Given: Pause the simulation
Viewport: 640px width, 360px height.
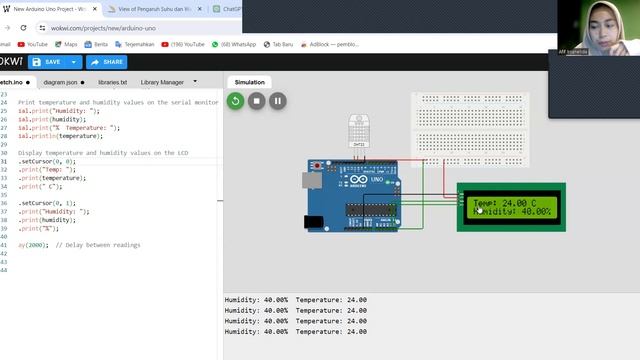Looking at the screenshot, I should click(278, 101).
